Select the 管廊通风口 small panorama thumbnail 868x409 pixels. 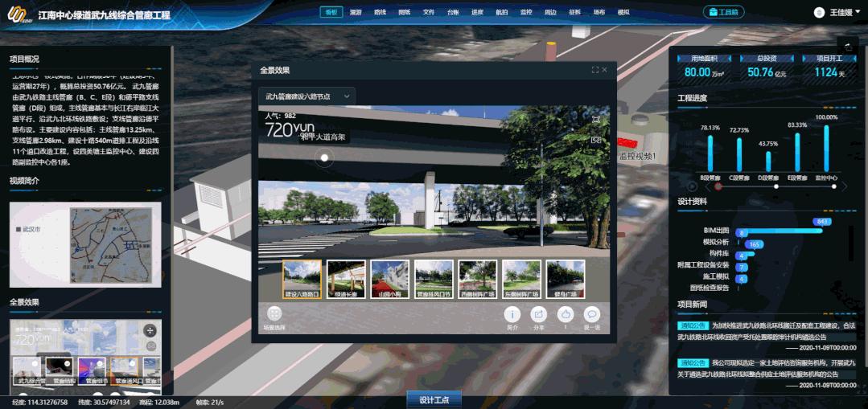click(x=125, y=371)
